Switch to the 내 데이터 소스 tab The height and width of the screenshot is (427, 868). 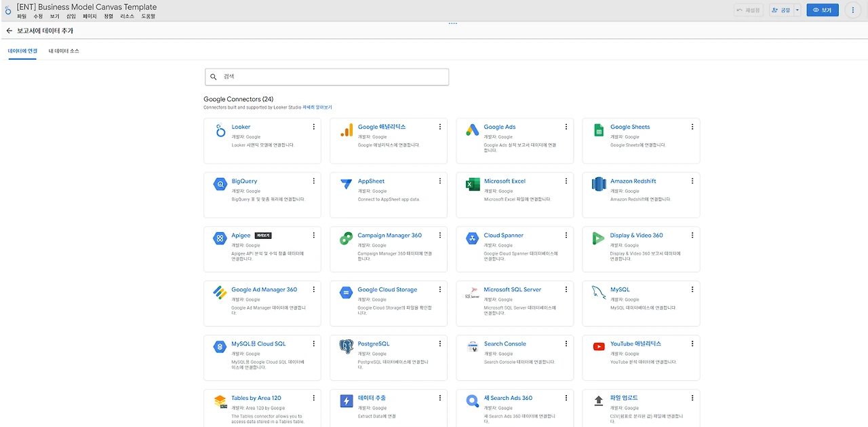[64, 51]
